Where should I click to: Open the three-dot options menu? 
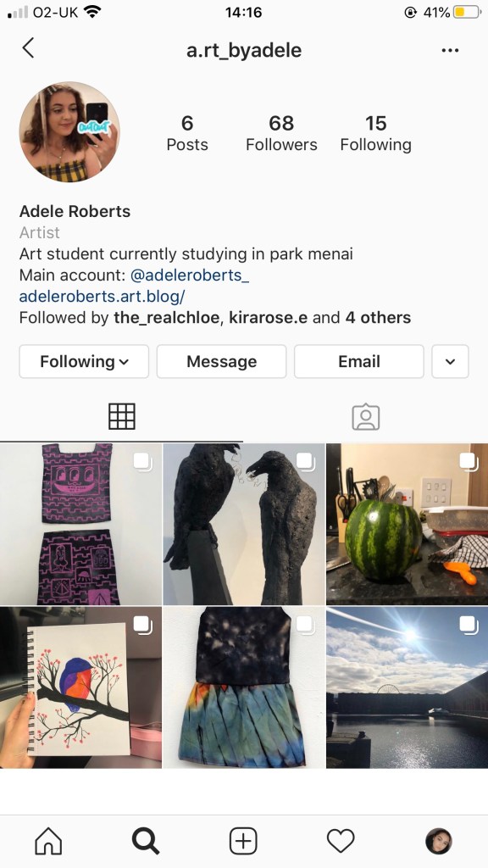pos(450,50)
